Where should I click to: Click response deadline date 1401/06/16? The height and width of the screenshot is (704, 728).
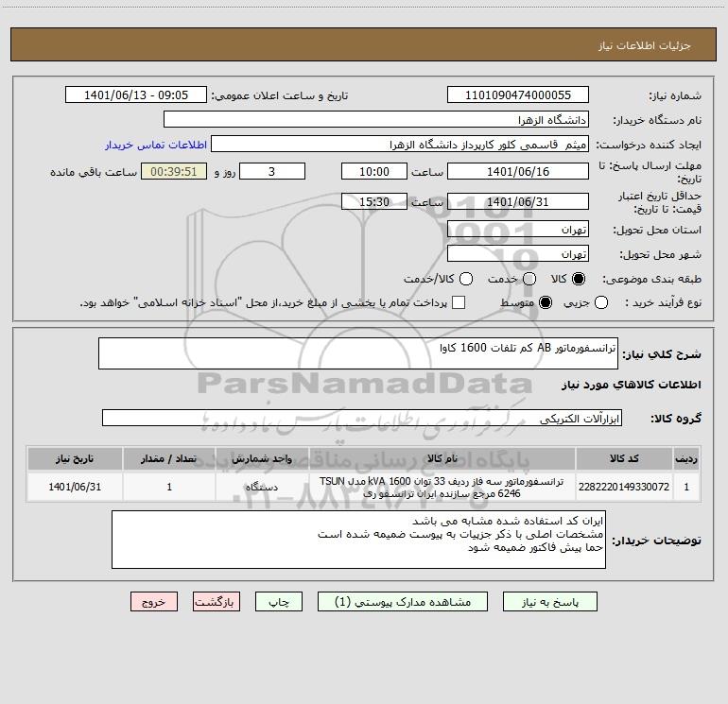pyautogui.click(x=518, y=172)
